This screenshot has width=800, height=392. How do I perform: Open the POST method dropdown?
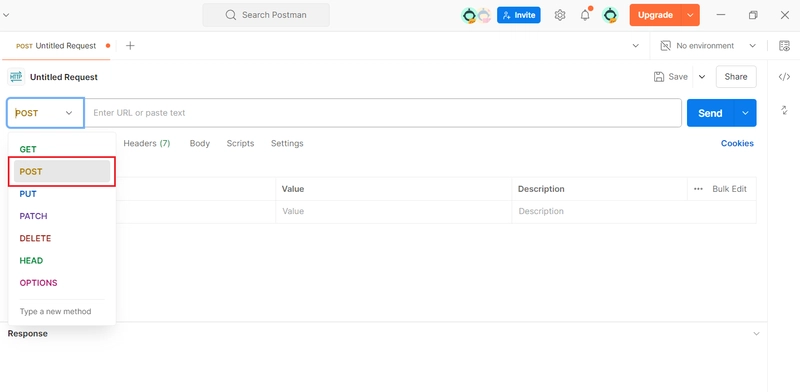click(45, 113)
